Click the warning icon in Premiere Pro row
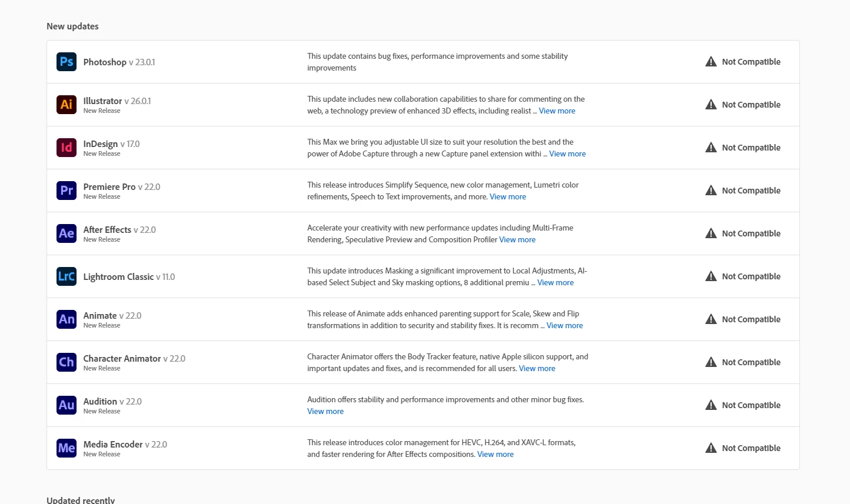This screenshot has width=850, height=504. [711, 191]
